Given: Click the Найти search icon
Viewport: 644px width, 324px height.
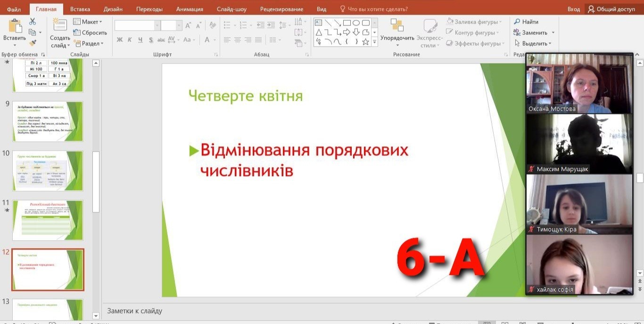Looking at the screenshot, I should [517, 22].
